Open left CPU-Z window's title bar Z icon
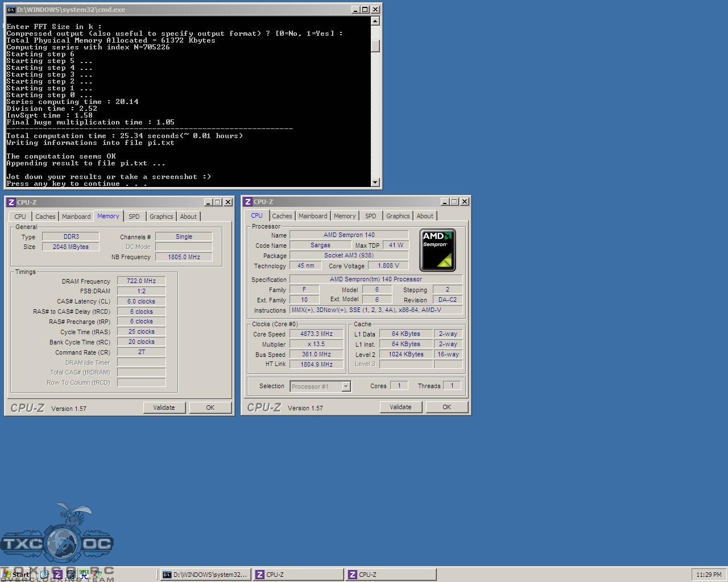The image size is (728, 582). click(x=11, y=202)
